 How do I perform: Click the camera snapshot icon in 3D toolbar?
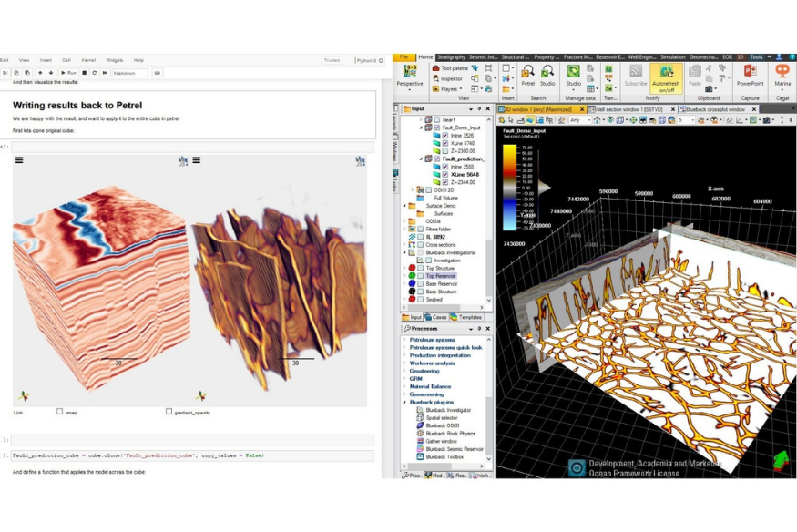(767, 120)
